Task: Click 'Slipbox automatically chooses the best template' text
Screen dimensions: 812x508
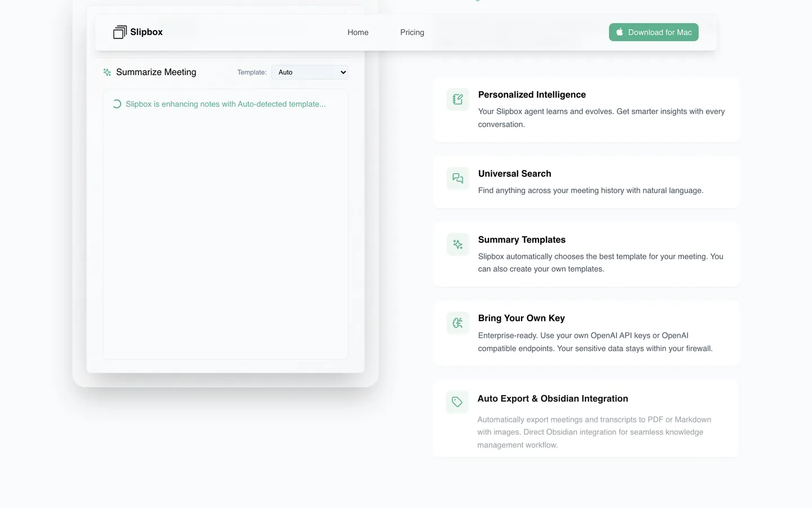Action: coord(601,262)
